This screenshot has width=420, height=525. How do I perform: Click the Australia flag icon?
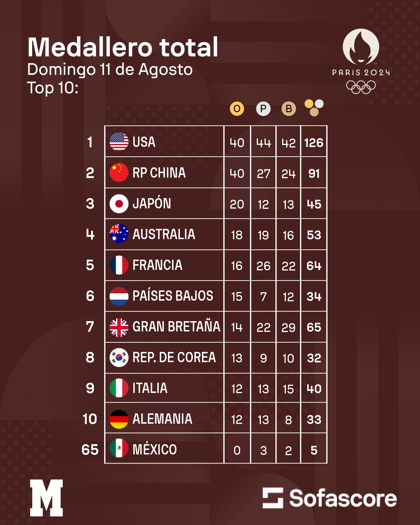(119, 234)
